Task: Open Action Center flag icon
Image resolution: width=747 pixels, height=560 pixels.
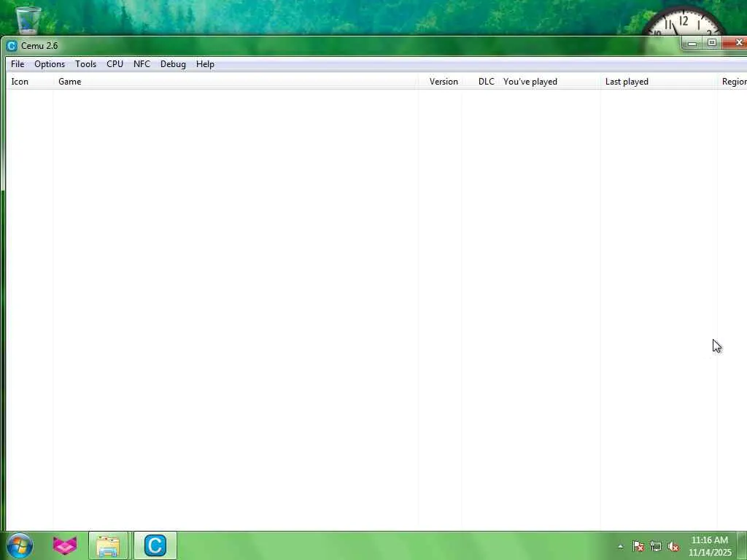Action: (638, 546)
